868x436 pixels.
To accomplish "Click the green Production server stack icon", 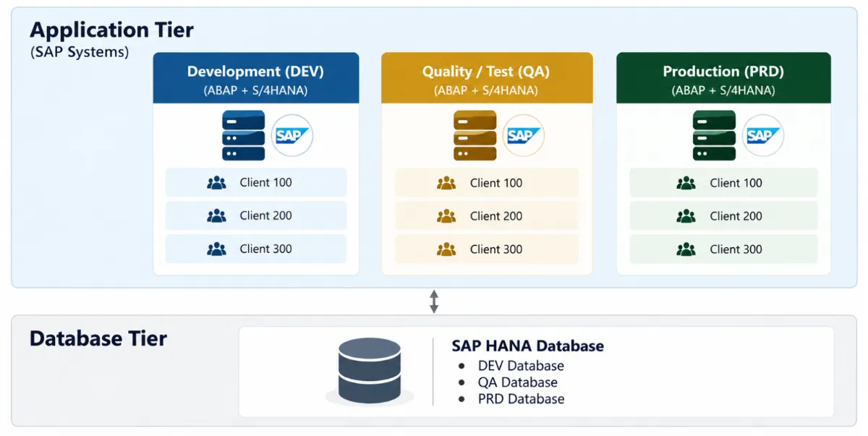I will coord(714,135).
